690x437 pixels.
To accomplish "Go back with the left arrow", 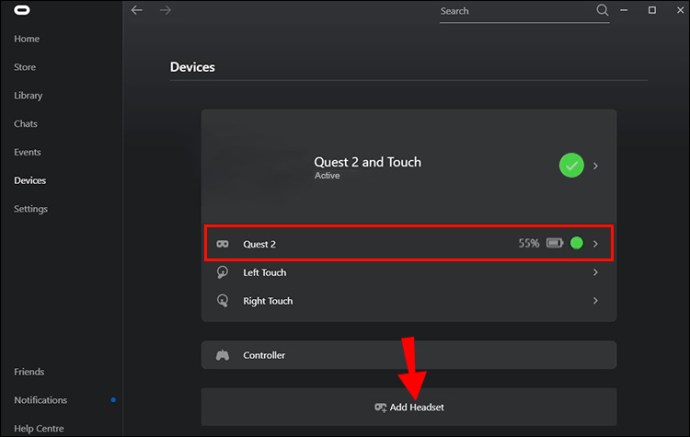I will (137, 10).
